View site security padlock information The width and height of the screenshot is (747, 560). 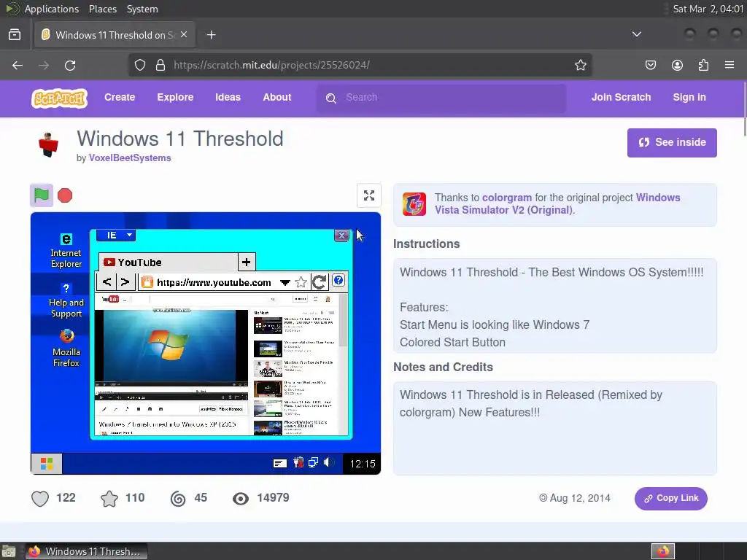[x=160, y=65]
